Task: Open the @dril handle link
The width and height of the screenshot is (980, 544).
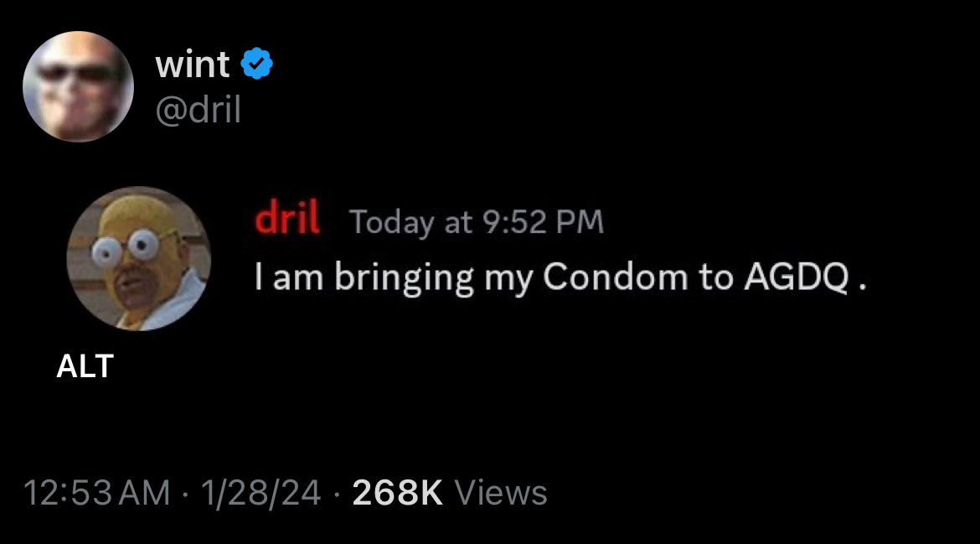Action: click(x=199, y=110)
